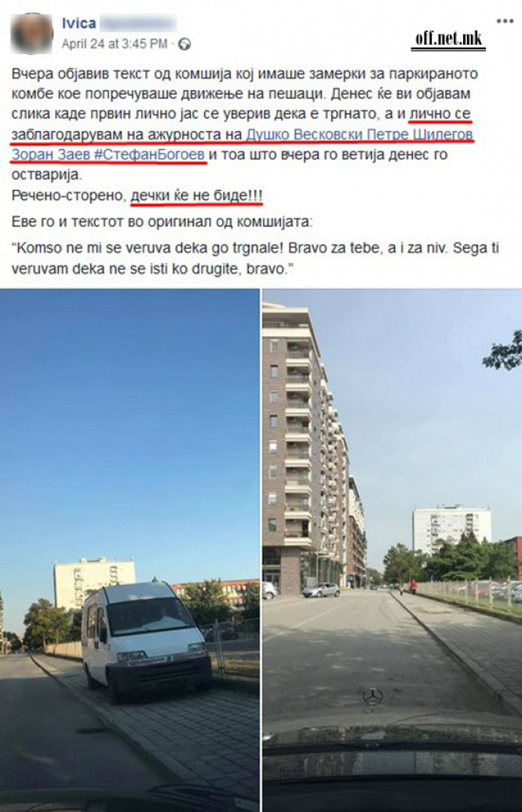Open the tagged profile Петре Шилегов
522x812 pixels.
point(420,135)
